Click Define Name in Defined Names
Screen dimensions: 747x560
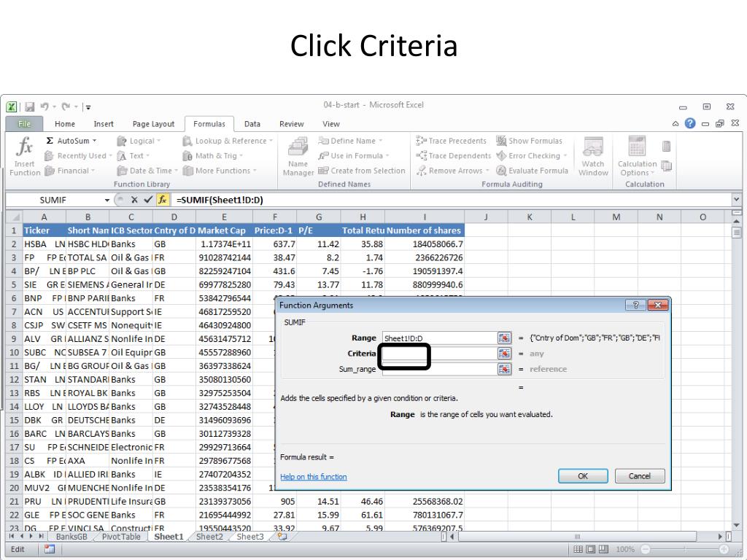pyautogui.click(x=350, y=141)
